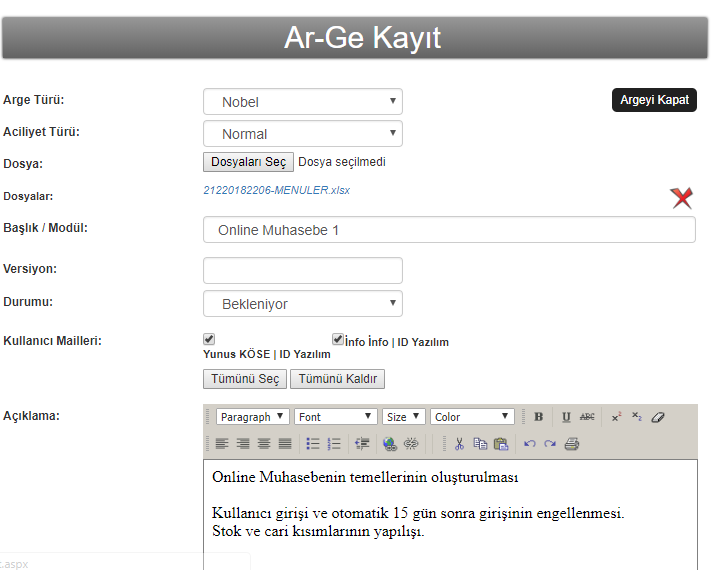Open Size dropdown in editor

404,417
